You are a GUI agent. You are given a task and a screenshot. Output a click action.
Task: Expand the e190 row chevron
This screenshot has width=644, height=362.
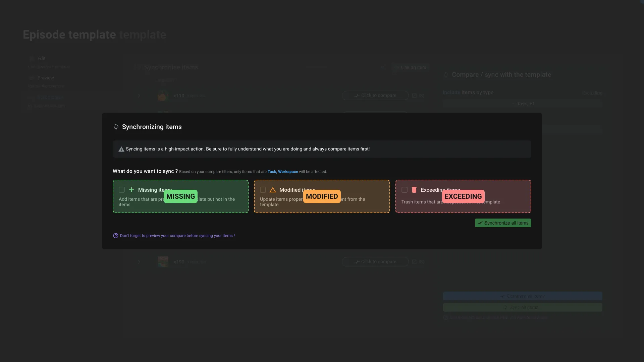[139, 262]
